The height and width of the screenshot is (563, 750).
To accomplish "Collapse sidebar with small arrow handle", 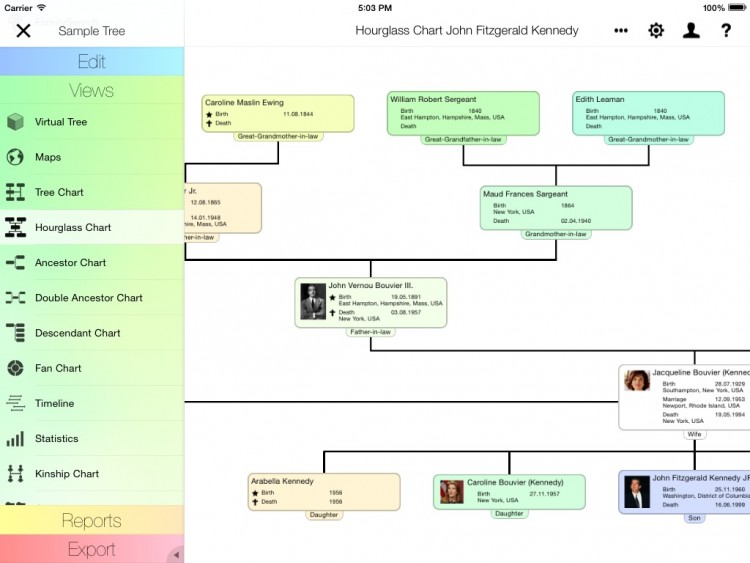I will 176,555.
